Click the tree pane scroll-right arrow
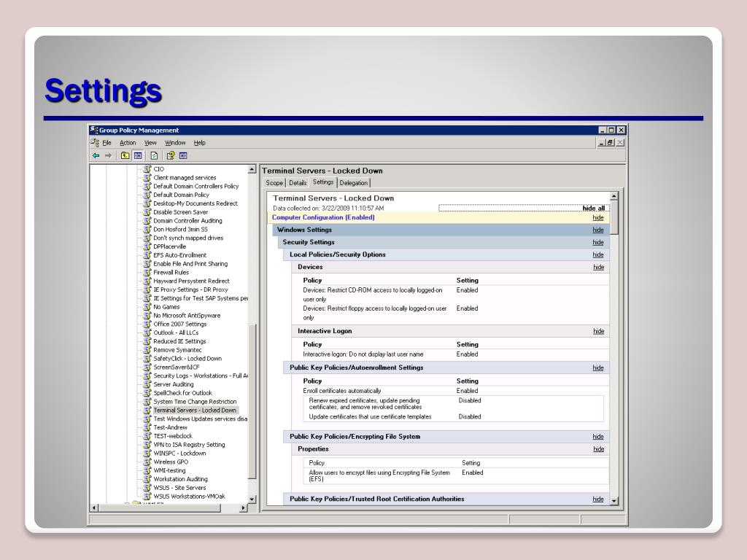 (244, 508)
